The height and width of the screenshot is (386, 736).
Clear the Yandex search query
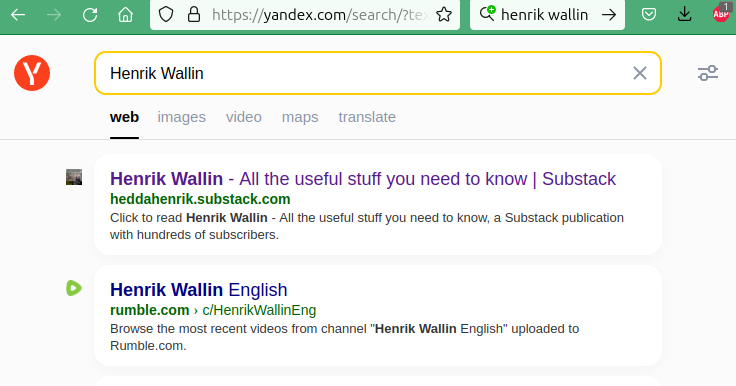coord(640,73)
